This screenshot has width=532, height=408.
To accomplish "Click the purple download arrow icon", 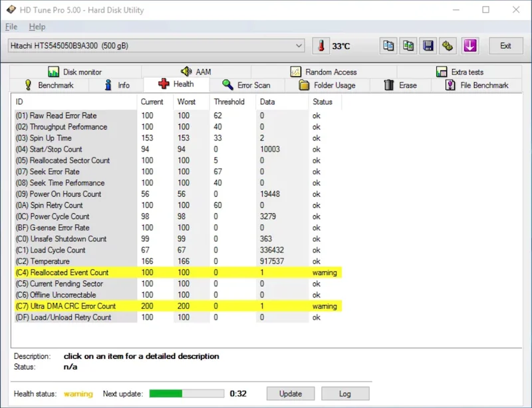I will 470,46.
